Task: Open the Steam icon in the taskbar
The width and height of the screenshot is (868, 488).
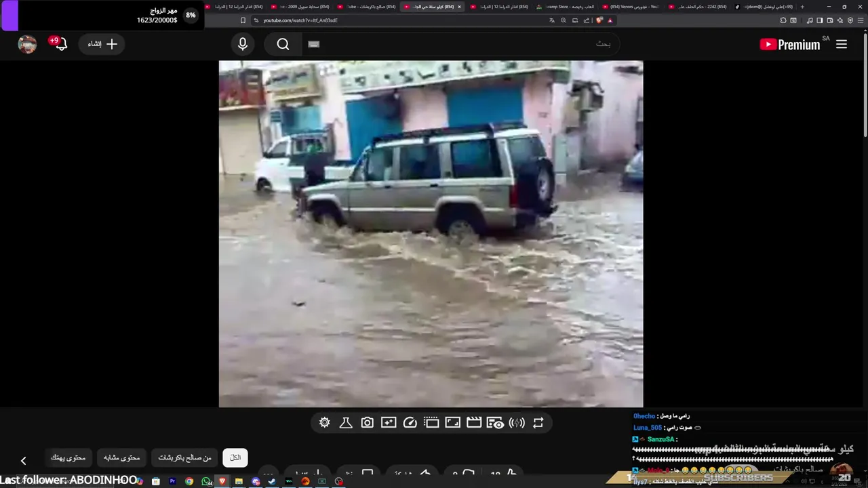Action: (x=272, y=481)
